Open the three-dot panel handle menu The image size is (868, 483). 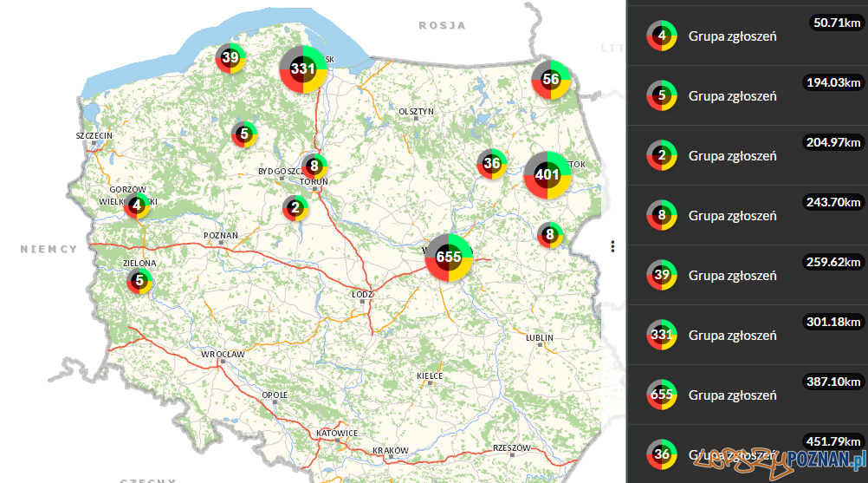[612, 246]
